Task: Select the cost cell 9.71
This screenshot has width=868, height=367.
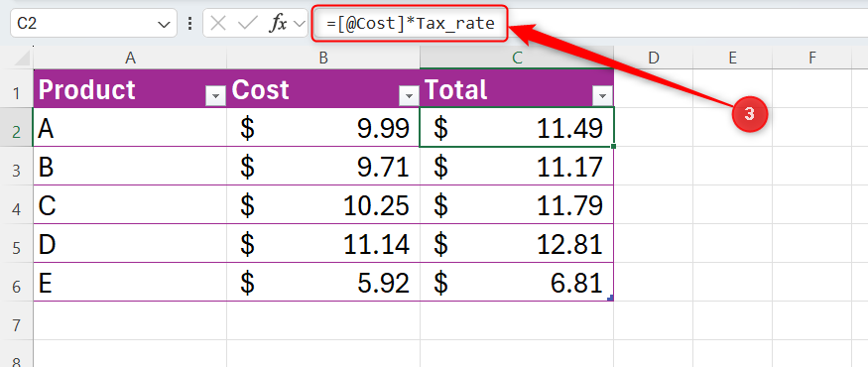Action: (x=323, y=166)
